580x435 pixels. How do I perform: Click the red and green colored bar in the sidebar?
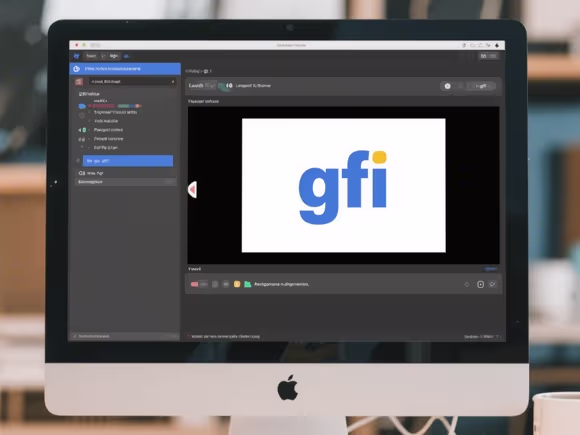[115, 106]
